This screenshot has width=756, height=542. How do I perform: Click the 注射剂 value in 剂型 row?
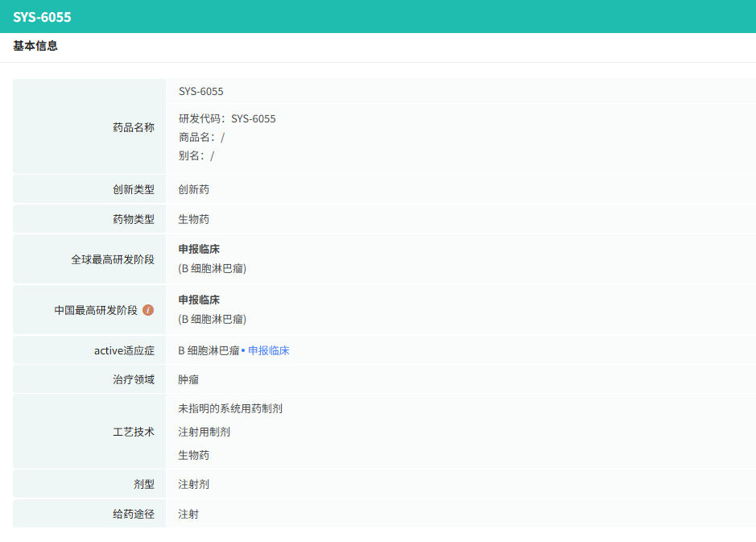[193, 484]
